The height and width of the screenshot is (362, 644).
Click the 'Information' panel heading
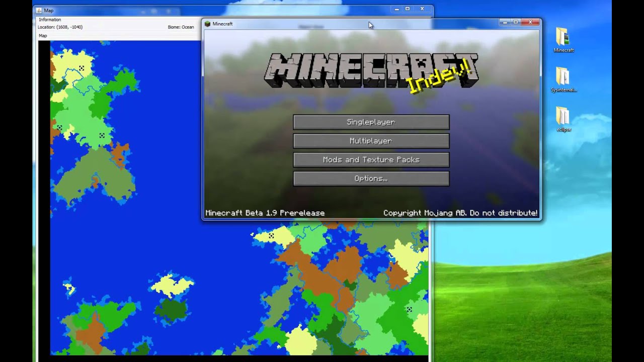click(x=50, y=20)
